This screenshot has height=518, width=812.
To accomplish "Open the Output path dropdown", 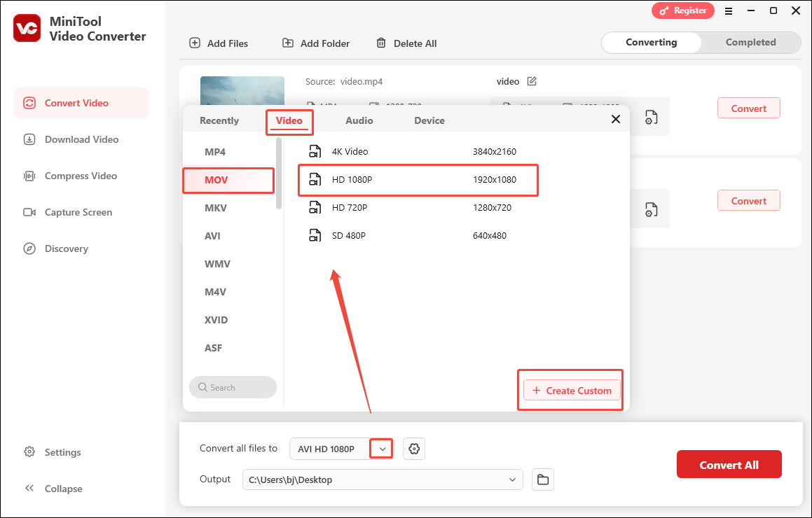I will coord(512,479).
